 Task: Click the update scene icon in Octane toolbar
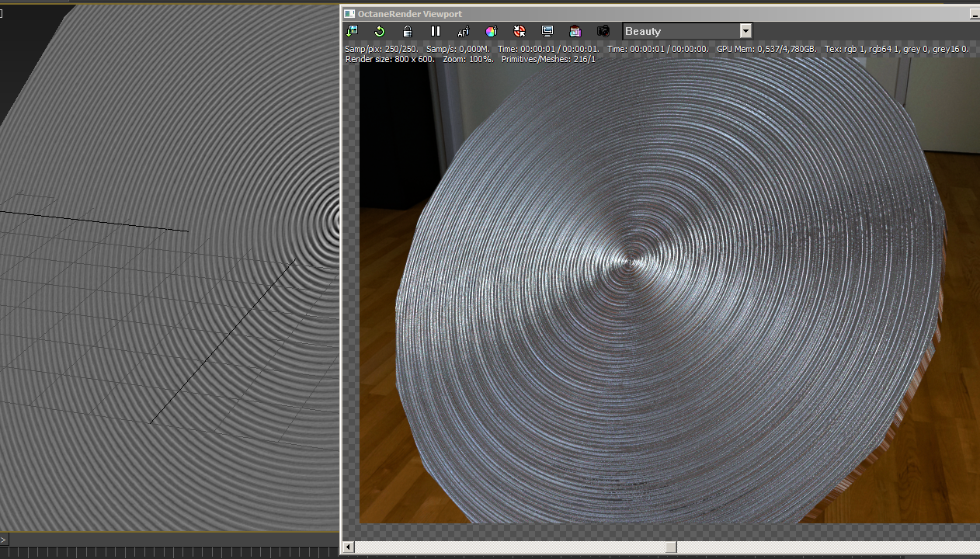(352, 31)
